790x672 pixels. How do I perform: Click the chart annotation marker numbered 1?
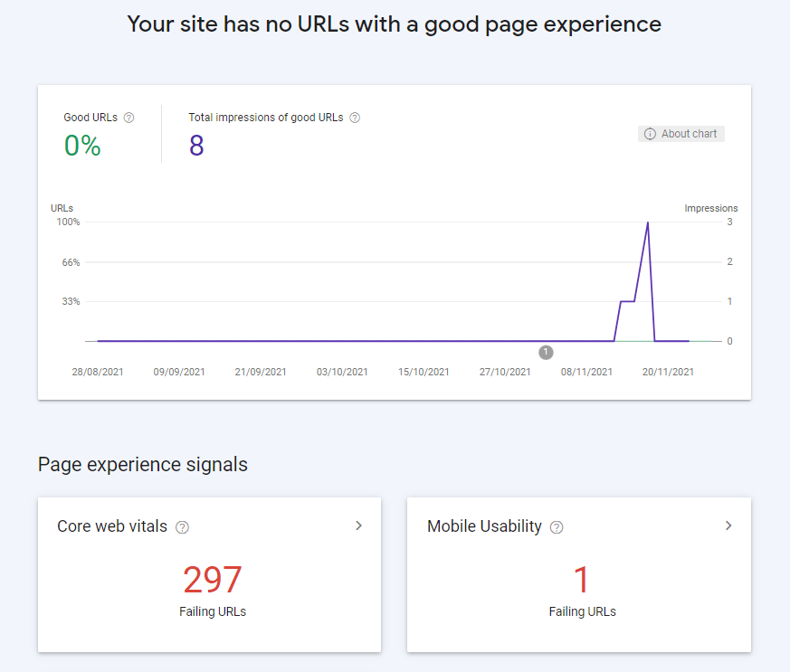pyautogui.click(x=546, y=353)
